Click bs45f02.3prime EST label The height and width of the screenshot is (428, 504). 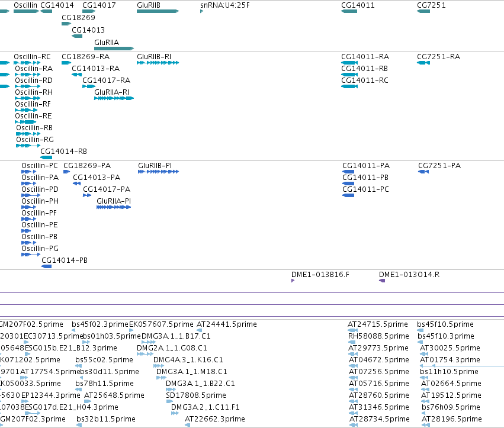point(100,324)
